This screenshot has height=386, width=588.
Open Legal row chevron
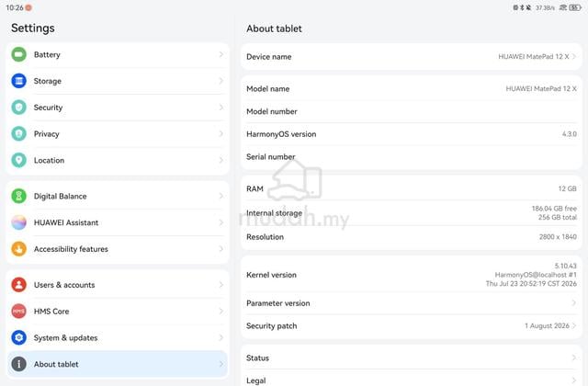(x=573, y=380)
